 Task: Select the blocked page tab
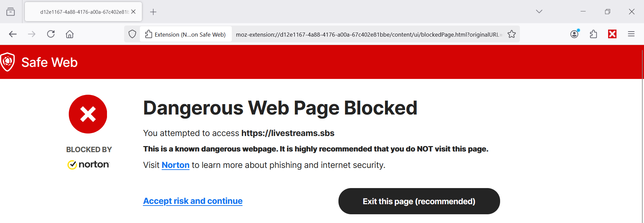[x=80, y=12]
